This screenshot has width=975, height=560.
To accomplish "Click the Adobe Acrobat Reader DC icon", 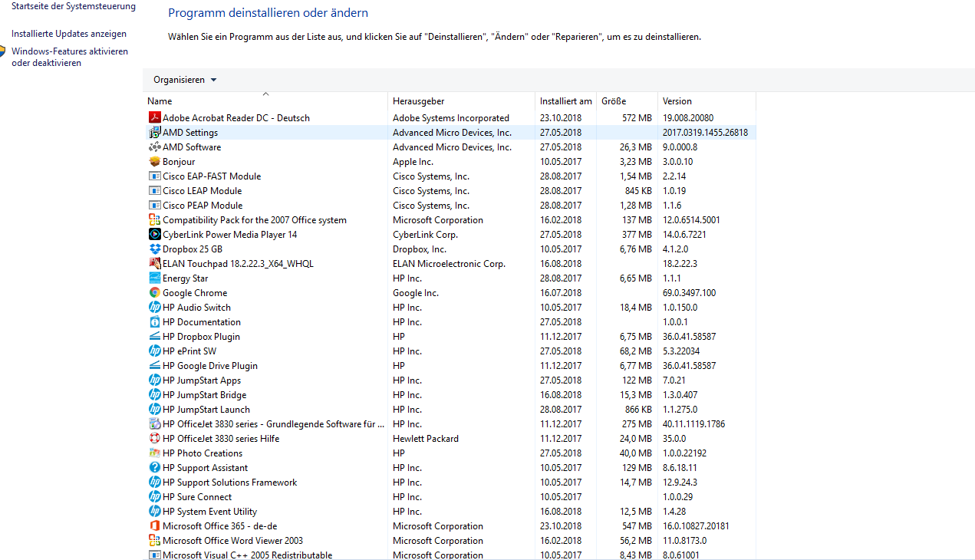I will point(154,118).
